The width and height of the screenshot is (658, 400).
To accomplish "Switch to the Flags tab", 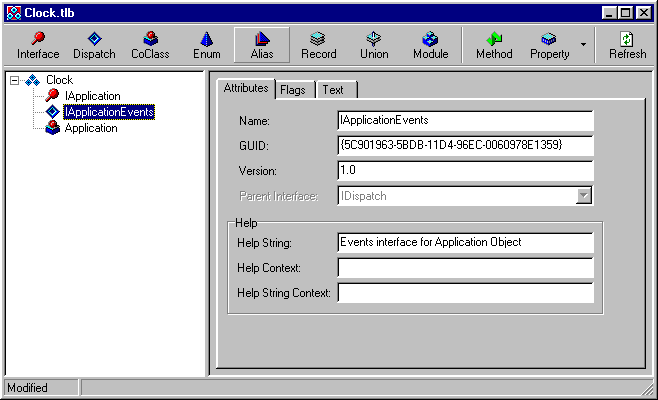I will pos(293,90).
